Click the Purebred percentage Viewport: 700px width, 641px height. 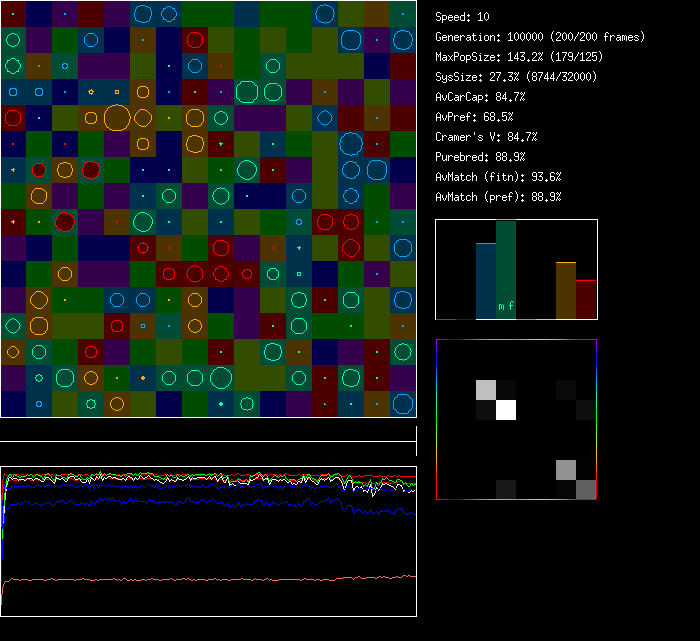[x=480, y=157]
